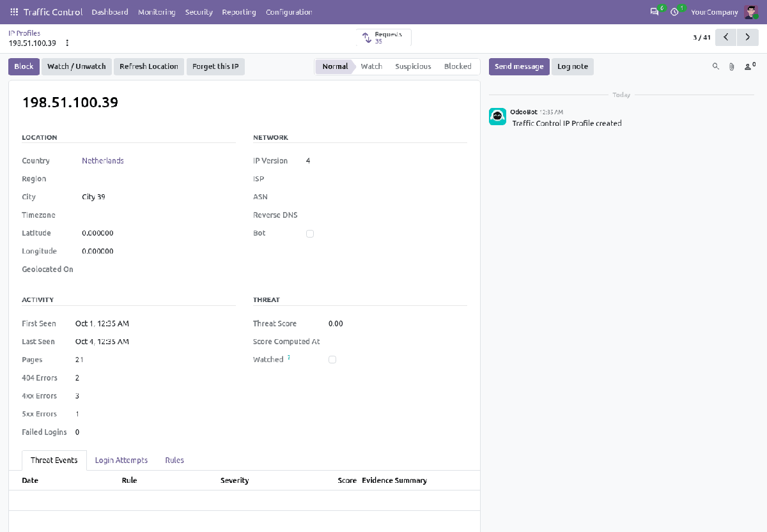Open the Monitoring menu
The width and height of the screenshot is (767, 532).
tap(157, 12)
